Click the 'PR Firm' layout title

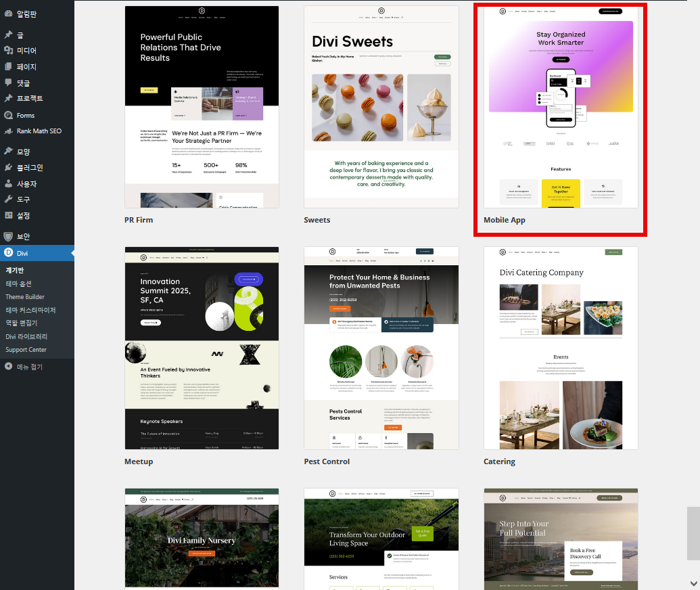point(139,220)
